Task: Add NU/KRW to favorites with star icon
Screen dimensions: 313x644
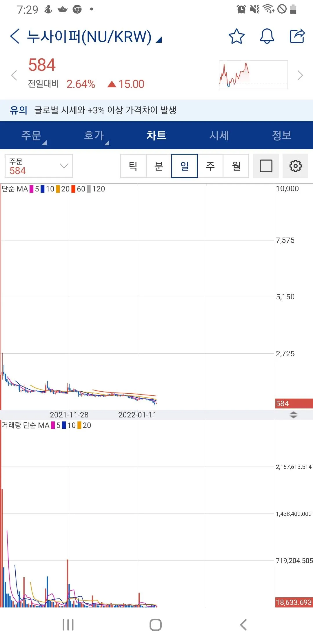Action: [x=236, y=37]
